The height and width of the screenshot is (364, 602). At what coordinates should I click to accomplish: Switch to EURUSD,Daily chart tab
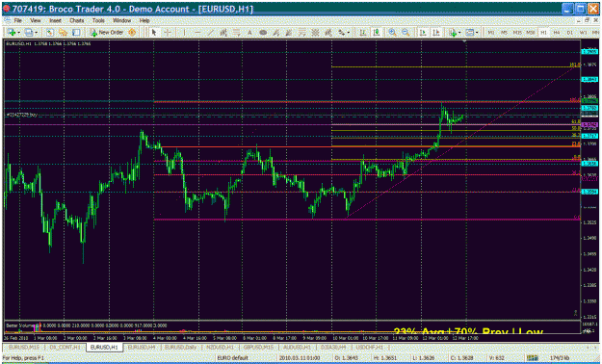[x=180, y=347]
